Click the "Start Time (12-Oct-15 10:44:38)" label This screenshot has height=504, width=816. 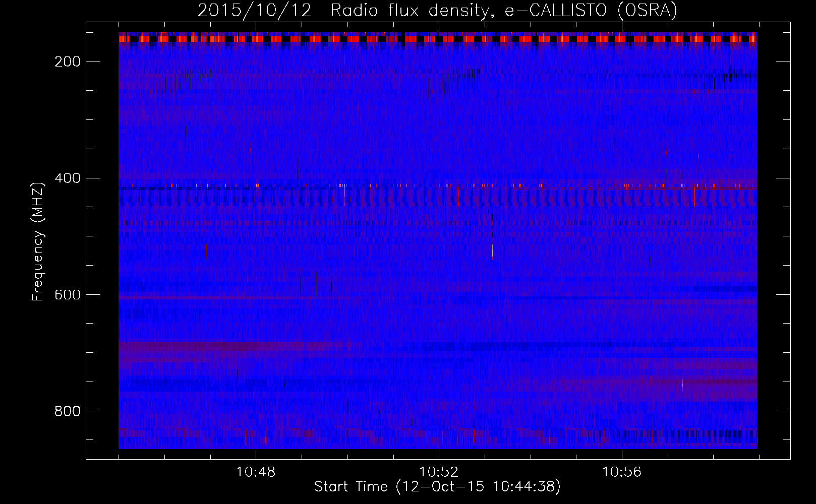[437, 487]
